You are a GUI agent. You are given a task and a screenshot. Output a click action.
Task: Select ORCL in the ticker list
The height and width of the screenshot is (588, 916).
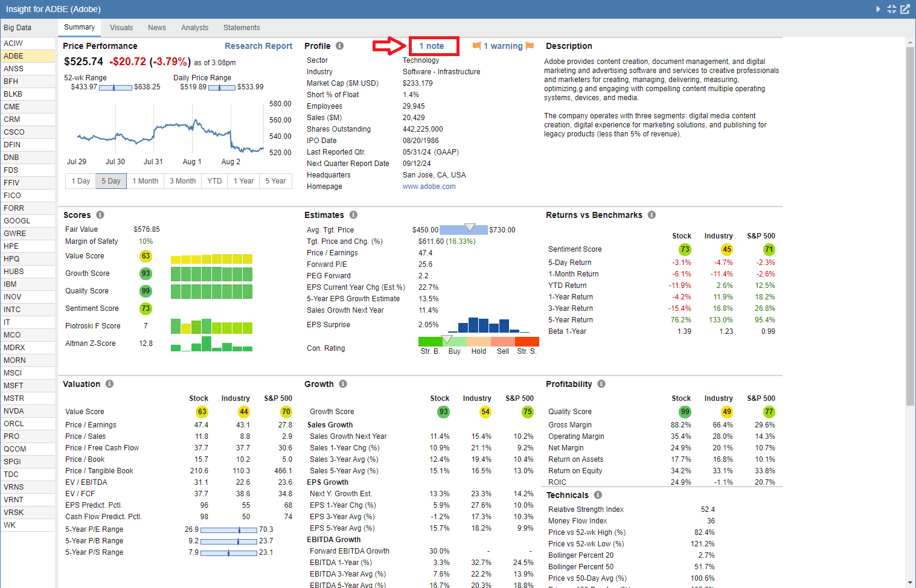pos(28,424)
